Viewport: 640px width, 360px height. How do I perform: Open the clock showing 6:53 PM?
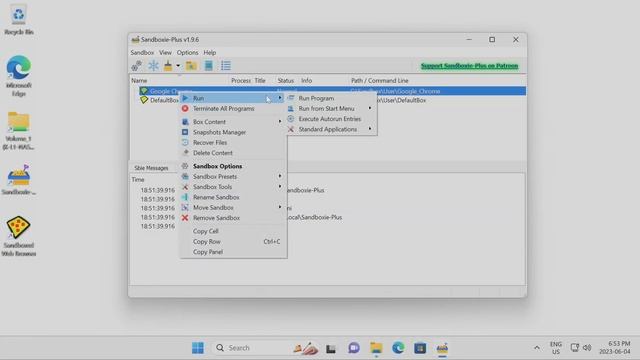(x=615, y=348)
